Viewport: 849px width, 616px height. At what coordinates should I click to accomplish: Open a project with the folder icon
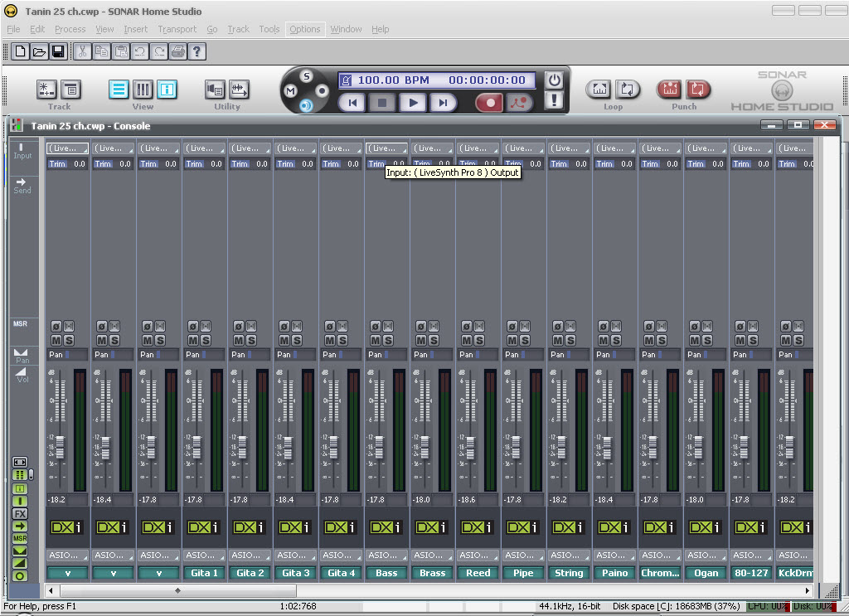39,51
